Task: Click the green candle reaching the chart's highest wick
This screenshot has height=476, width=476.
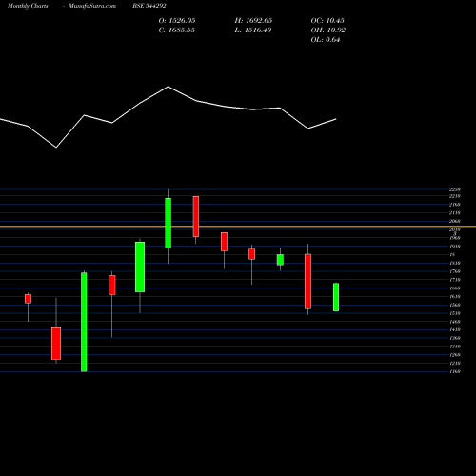Action: click(168, 223)
